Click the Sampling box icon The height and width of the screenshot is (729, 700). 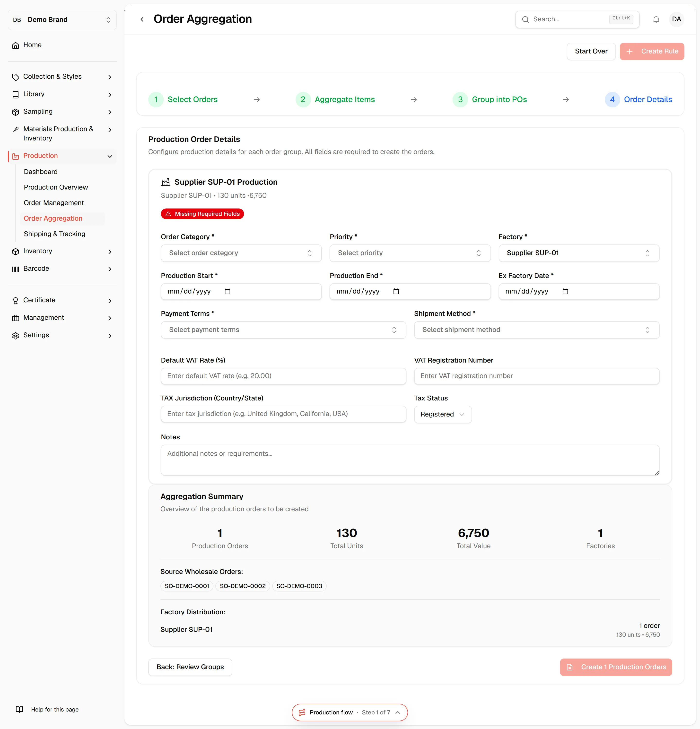pos(15,112)
